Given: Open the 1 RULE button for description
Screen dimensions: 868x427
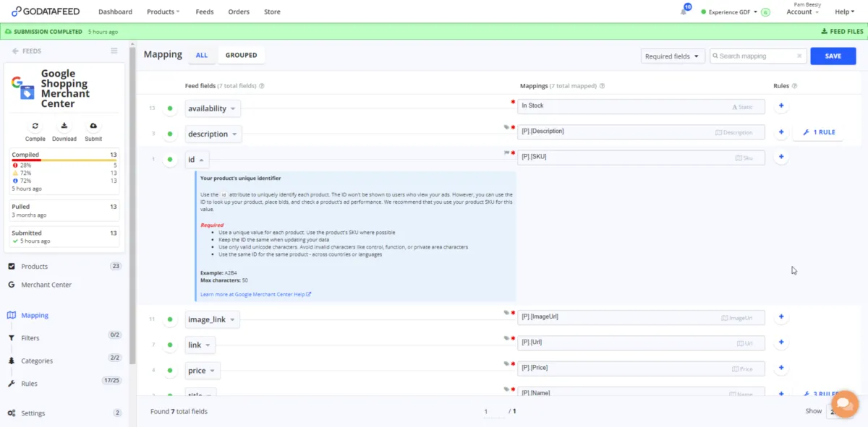Looking at the screenshot, I should click(820, 132).
